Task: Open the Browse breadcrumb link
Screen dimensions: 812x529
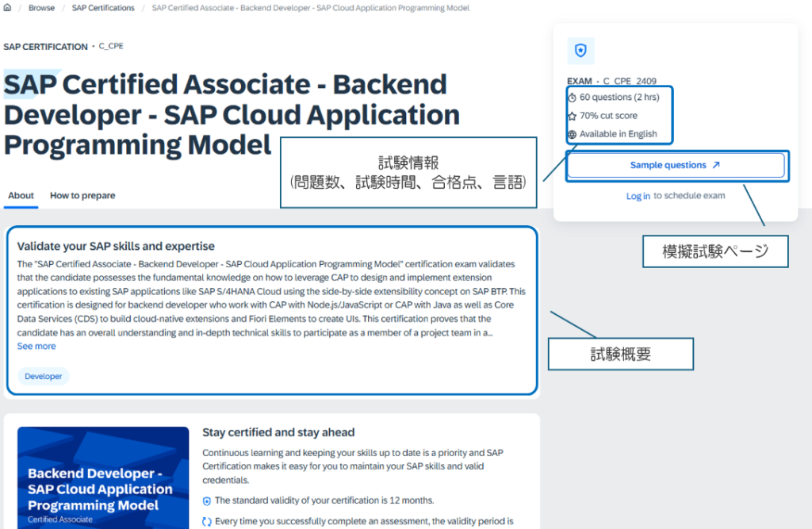Action: pyautogui.click(x=41, y=8)
